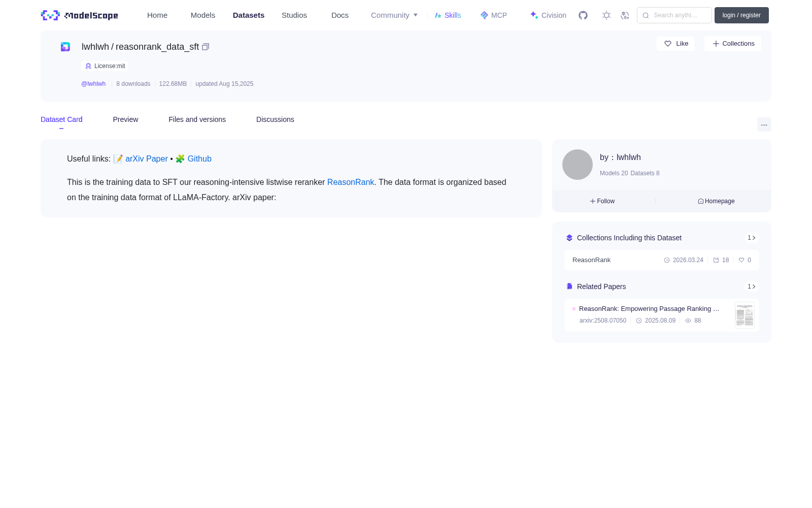
Task: Click the License:mit badge
Action: pos(105,66)
